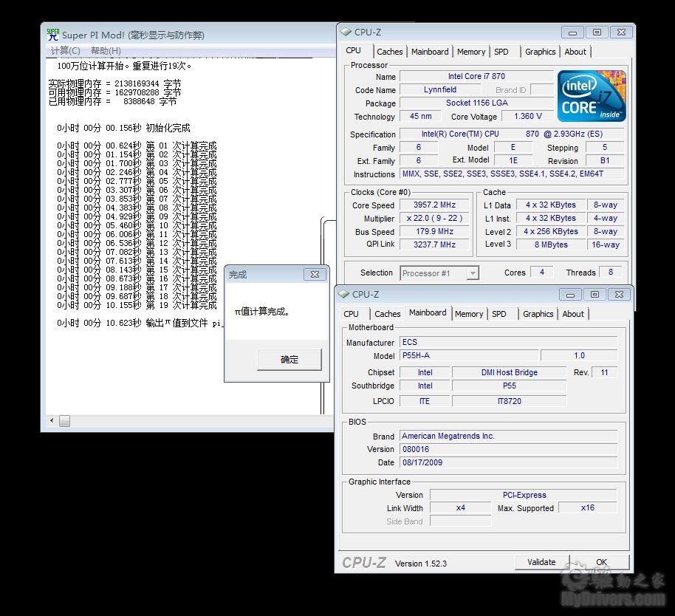
Task: Click the '179.9 MHz' bus speed value
Action: point(434,232)
